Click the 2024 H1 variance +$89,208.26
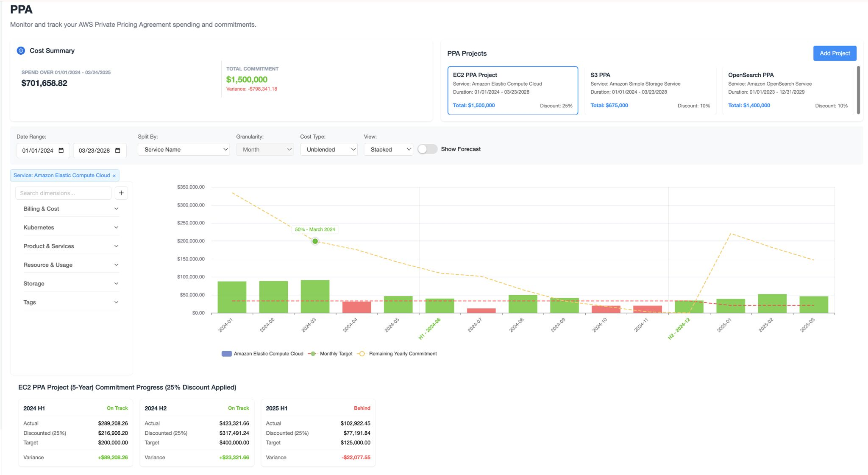 tap(113, 458)
